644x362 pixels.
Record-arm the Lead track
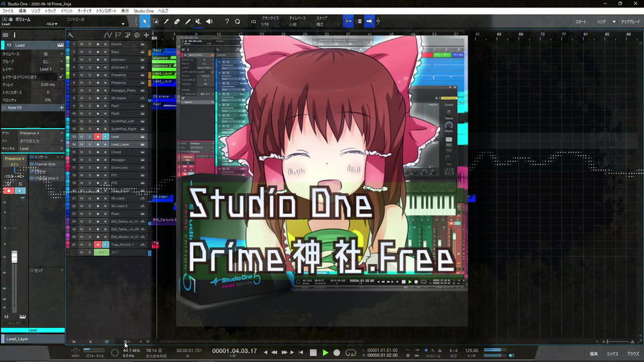[98, 137]
